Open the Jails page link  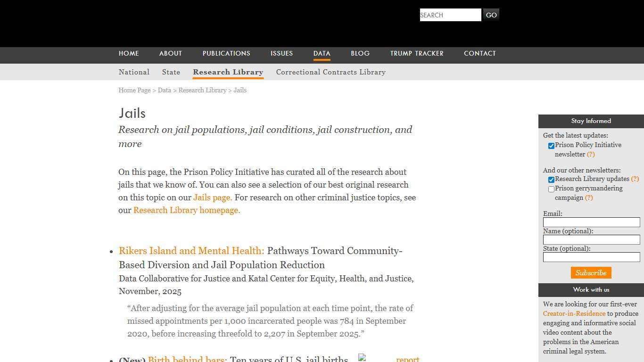click(x=212, y=197)
